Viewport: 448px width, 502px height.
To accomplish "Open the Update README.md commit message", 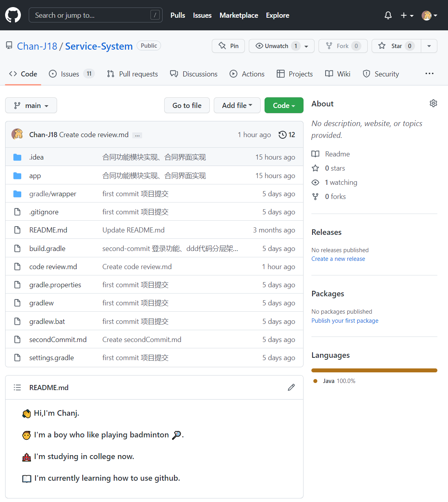I will coord(133,230).
